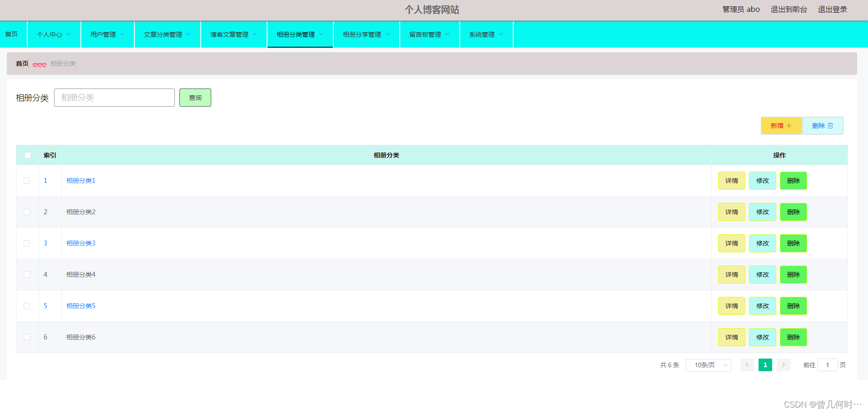The image size is (868, 413).
Task: Go to previous page arrow
Action: click(x=747, y=365)
